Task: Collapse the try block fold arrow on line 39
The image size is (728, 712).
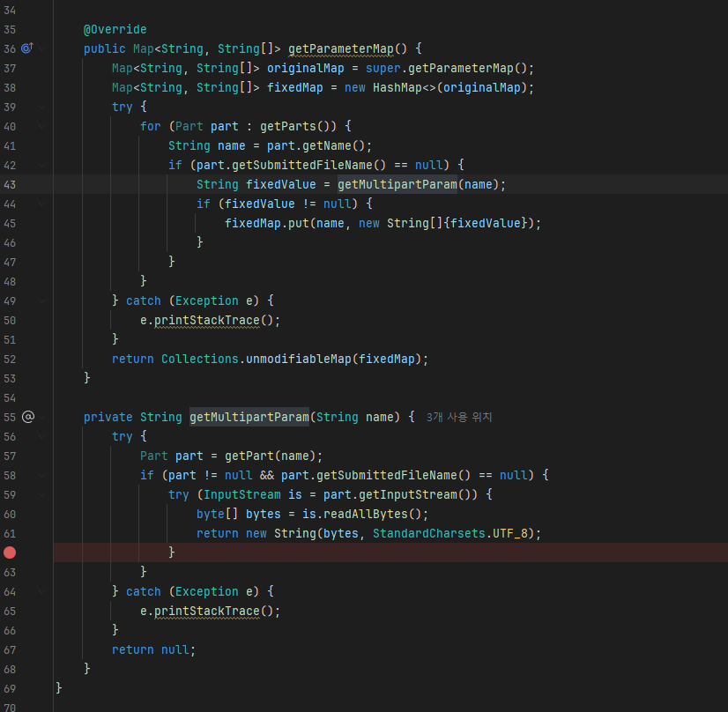Action: click(41, 107)
